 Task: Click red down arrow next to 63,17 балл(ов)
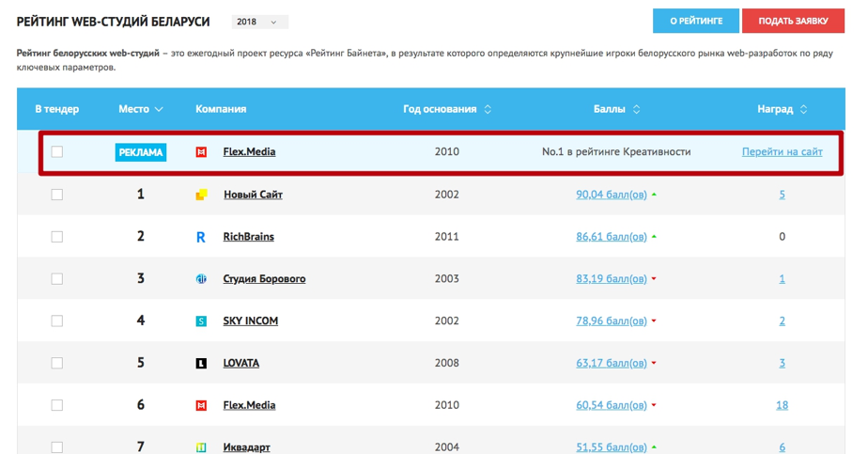[654, 363]
